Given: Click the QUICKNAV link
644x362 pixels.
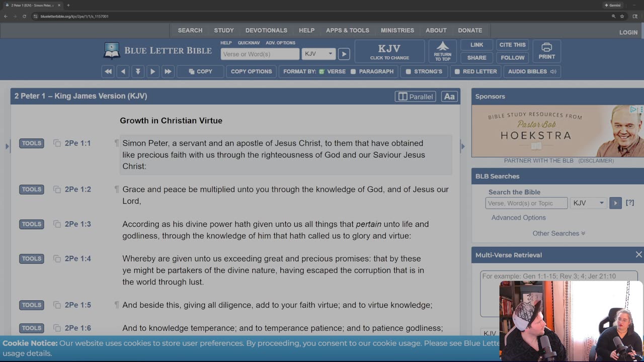Looking at the screenshot, I should point(249,43).
